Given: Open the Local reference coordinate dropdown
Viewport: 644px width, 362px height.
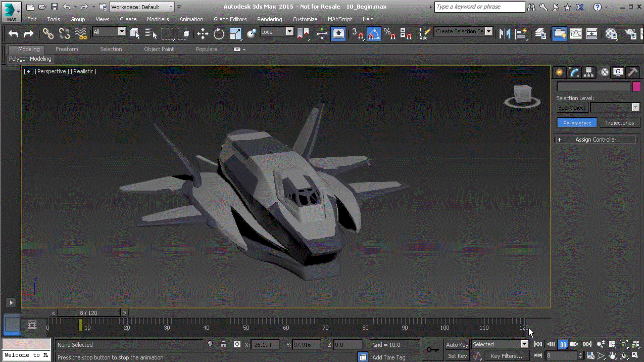Looking at the screenshot, I should click(289, 32).
